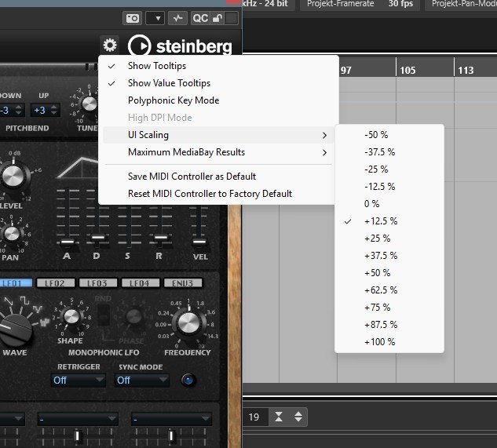This screenshot has height=448, width=497.
Task: Select +50 % UI scaling
Action: [x=377, y=273]
